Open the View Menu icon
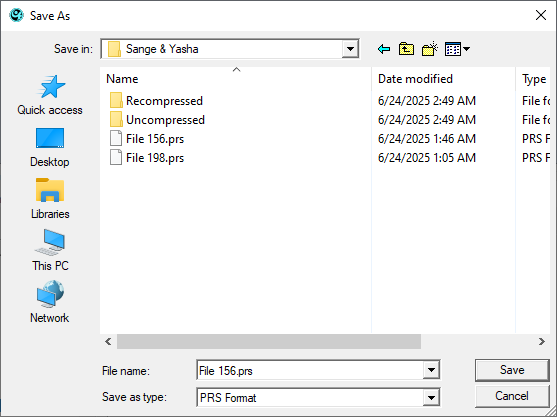 457,49
